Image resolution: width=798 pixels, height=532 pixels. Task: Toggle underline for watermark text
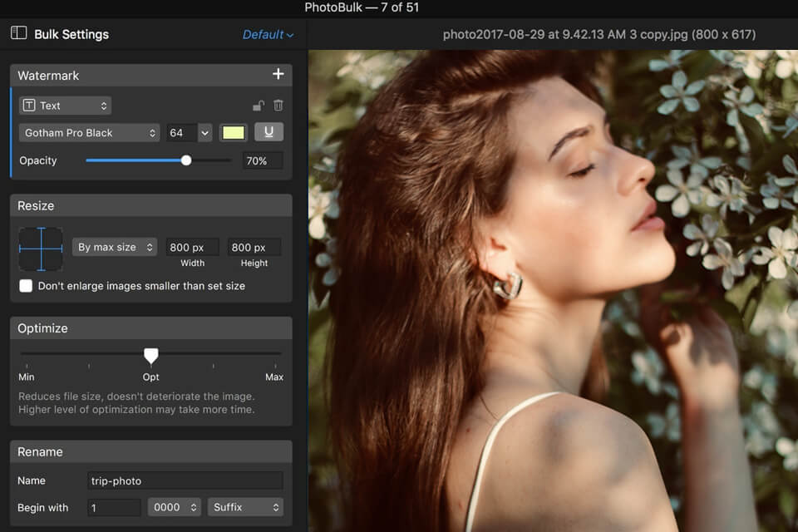[268, 132]
